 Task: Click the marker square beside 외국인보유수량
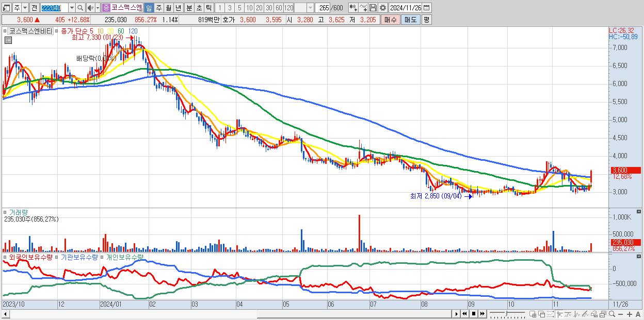(5, 257)
